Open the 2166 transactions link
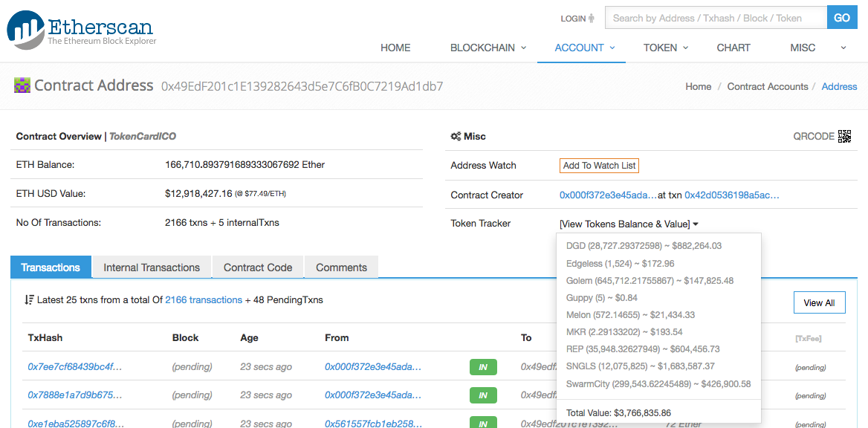The height and width of the screenshot is (428, 868). pos(204,300)
